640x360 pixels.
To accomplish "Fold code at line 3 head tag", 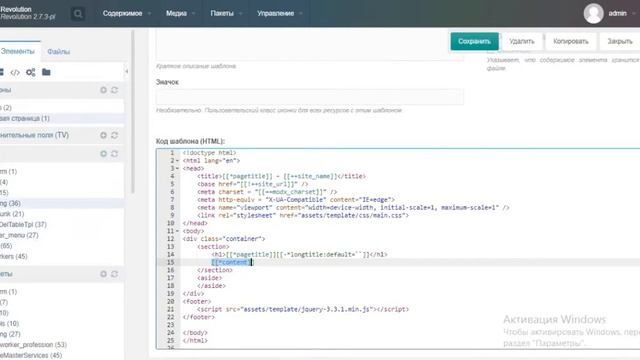I will [178, 169].
